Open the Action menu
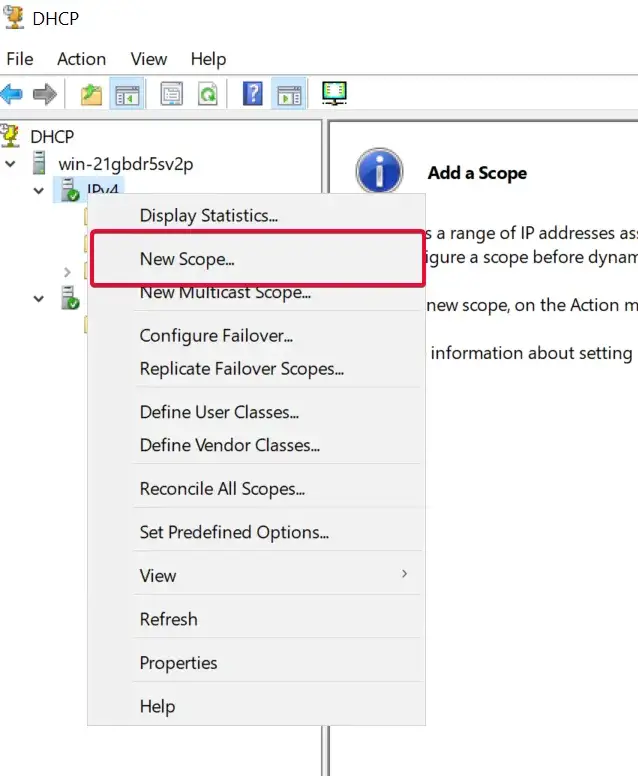This screenshot has height=776, width=638. click(x=81, y=59)
